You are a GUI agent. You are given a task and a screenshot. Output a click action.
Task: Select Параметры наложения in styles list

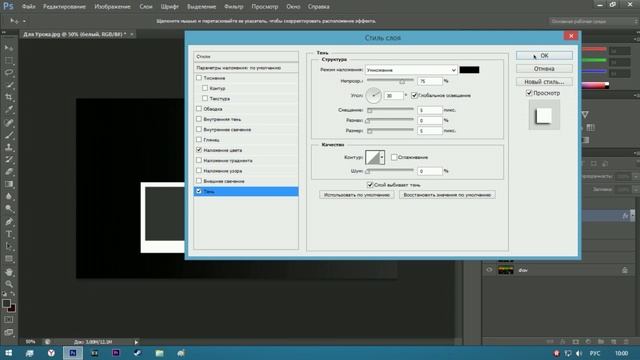(246, 68)
